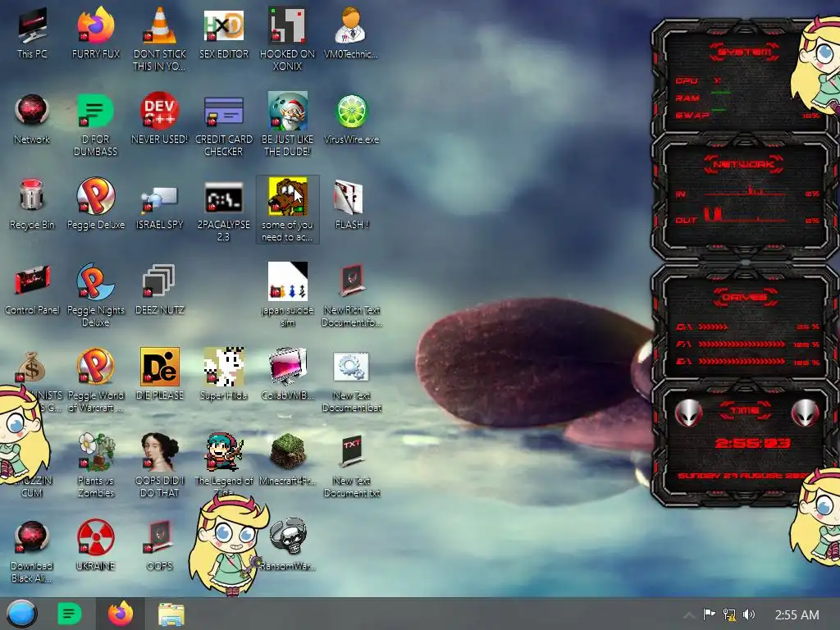Click the DIE PLEASE De icon
Viewport: 840px width, 630px height.
tap(160, 374)
